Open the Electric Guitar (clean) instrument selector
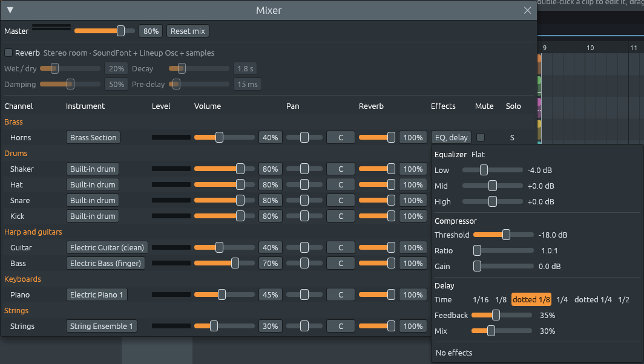 tap(107, 247)
